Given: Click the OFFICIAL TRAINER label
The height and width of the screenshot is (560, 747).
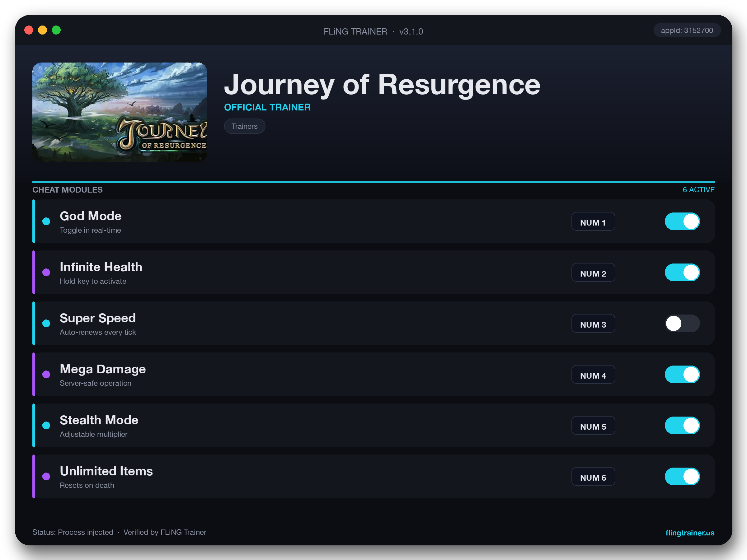Looking at the screenshot, I should [267, 107].
